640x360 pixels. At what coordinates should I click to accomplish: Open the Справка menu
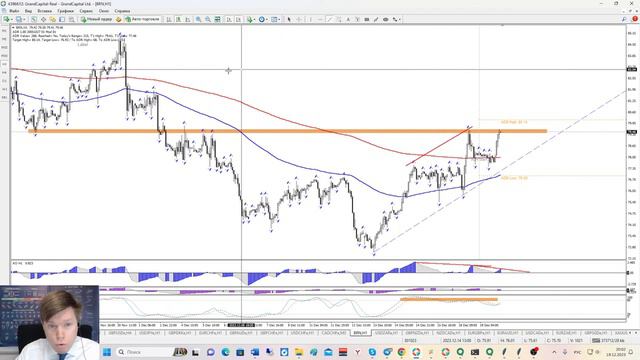[122, 11]
